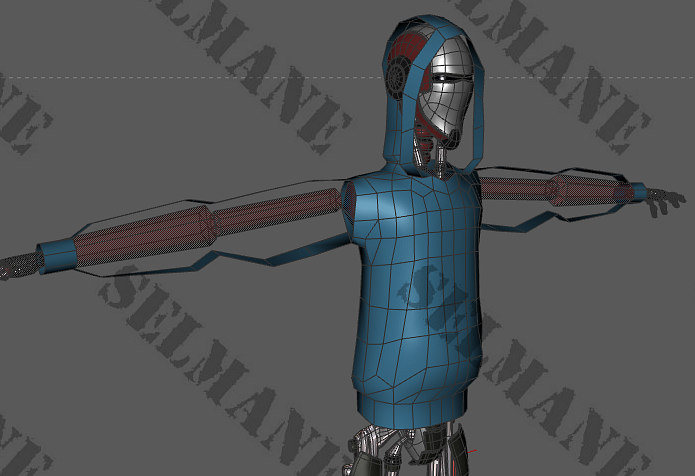Click the circular ear disc on the head
Screen dimensions: 695x476
pos(396,76)
